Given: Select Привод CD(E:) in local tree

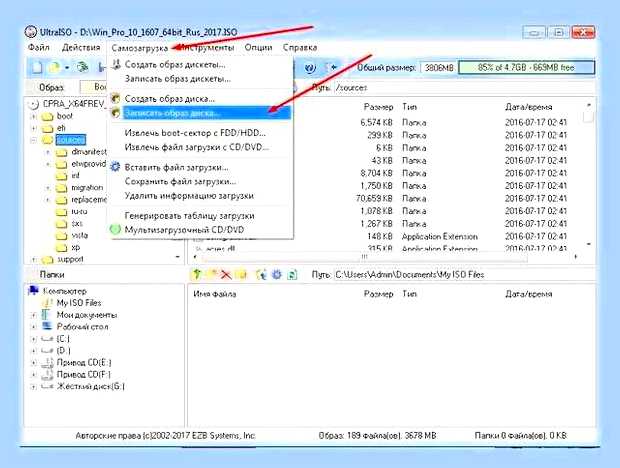Looking at the screenshot, I should pyautogui.click(x=84, y=362).
